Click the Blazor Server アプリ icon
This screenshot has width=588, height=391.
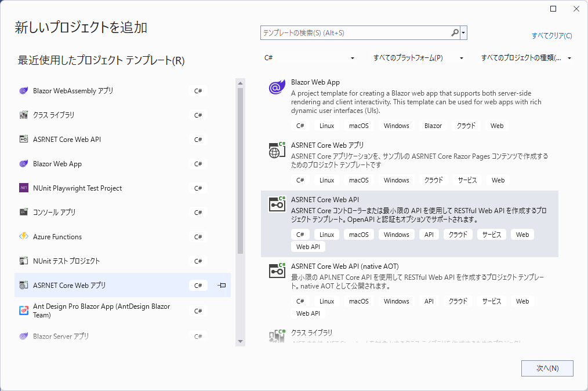point(24,337)
